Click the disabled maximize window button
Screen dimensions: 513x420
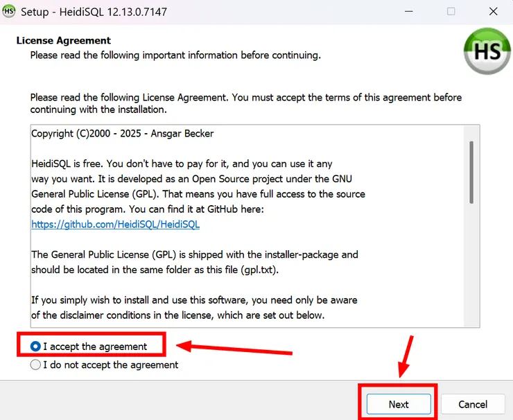tap(451, 12)
